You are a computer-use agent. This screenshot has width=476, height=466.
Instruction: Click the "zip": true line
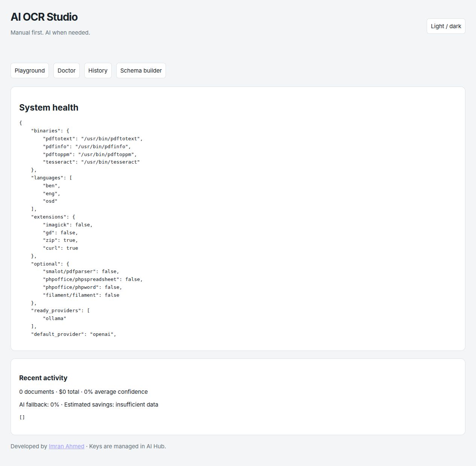[60, 240]
